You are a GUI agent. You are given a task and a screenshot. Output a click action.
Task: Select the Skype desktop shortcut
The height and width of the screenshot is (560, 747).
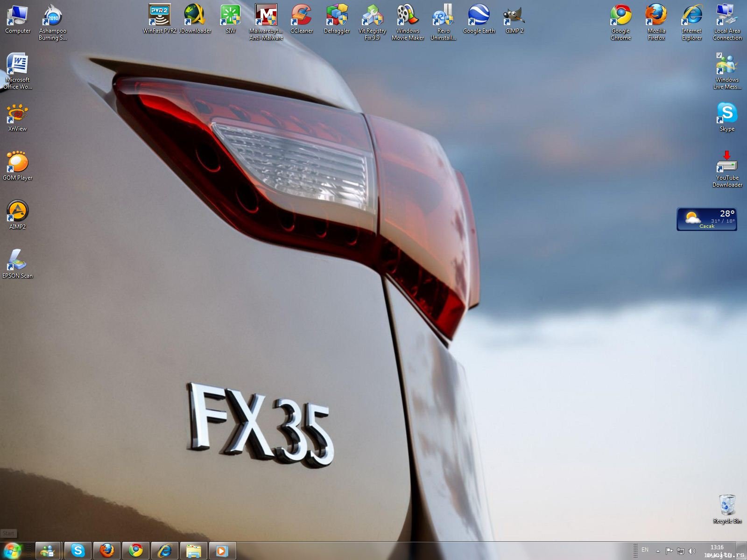[x=727, y=117]
